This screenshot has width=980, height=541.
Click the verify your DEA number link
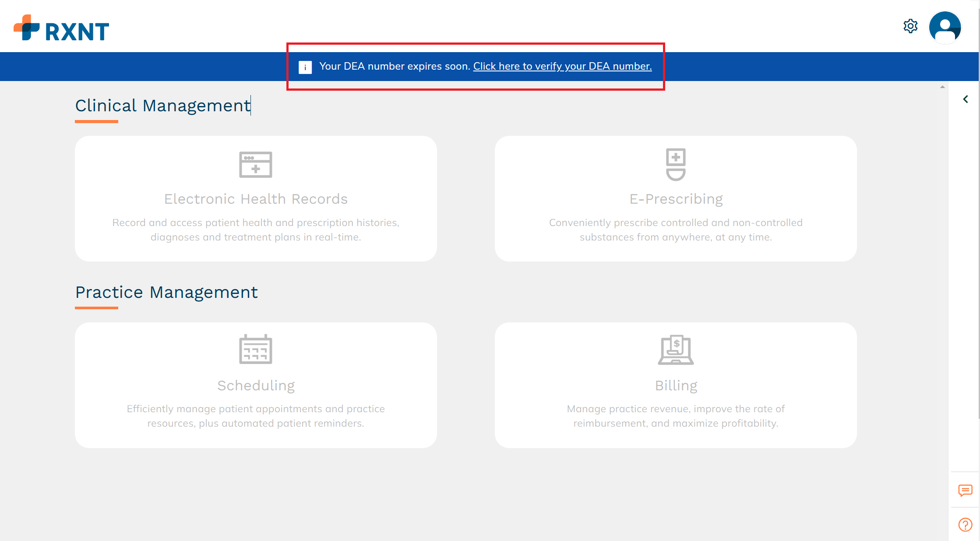(562, 66)
